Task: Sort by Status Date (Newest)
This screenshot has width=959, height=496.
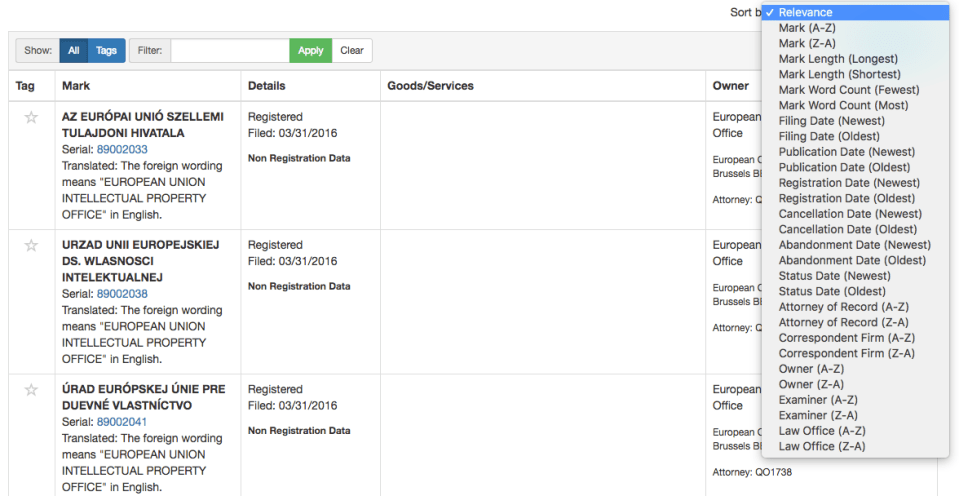Action: click(x=834, y=276)
